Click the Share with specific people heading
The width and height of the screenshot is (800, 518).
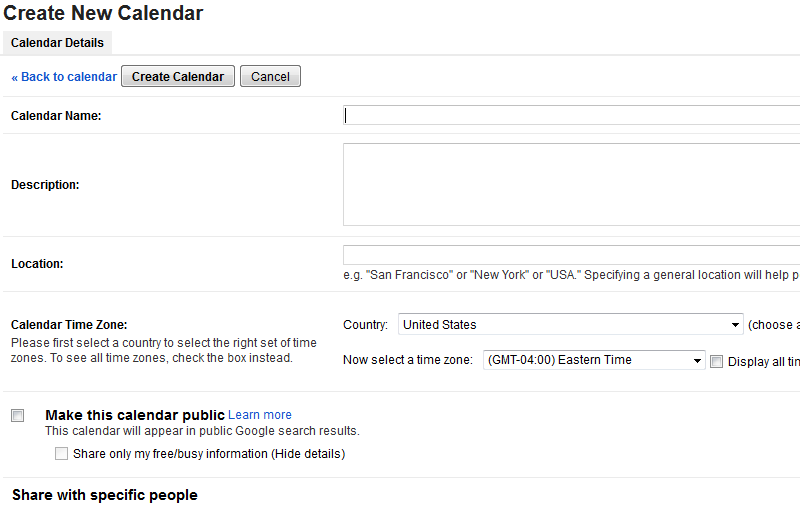(x=105, y=495)
